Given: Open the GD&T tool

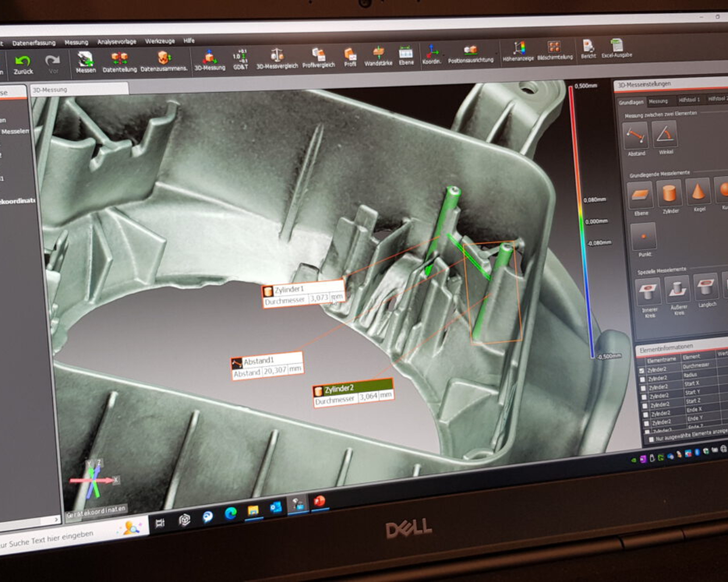Looking at the screenshot, I should pos(240,60).
